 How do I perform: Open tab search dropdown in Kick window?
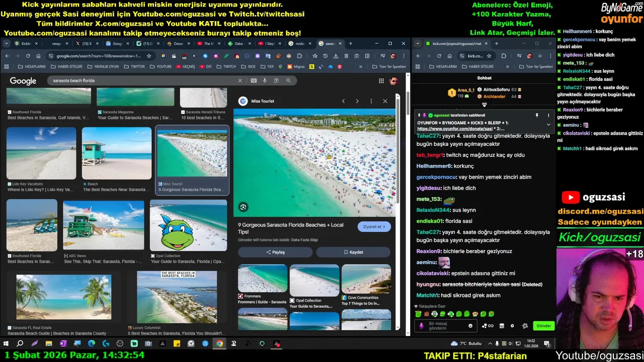click(418, 44)
